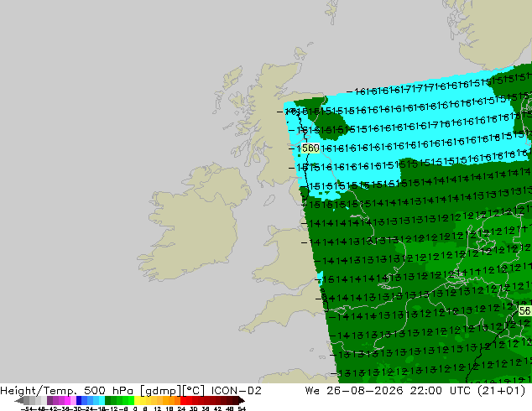This screenshot has width=532, height=411.
Task: Click the 560 height contour label
Action: (310, 148)
